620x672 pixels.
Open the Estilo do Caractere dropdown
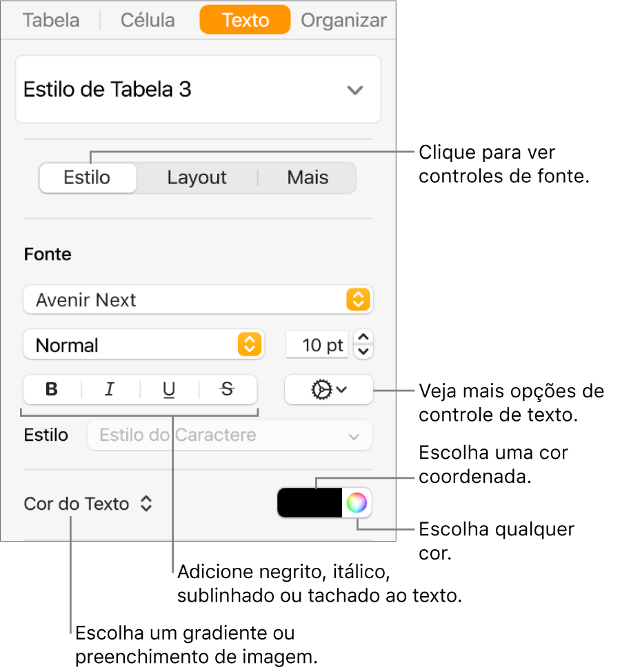coord(230,435)
